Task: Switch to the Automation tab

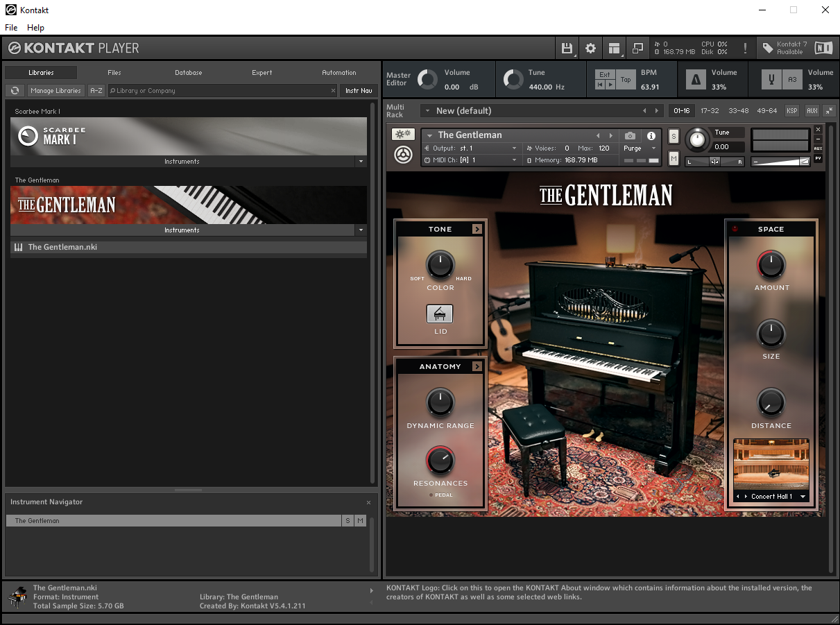Action: pyautogui.click(x=339, y=73)
